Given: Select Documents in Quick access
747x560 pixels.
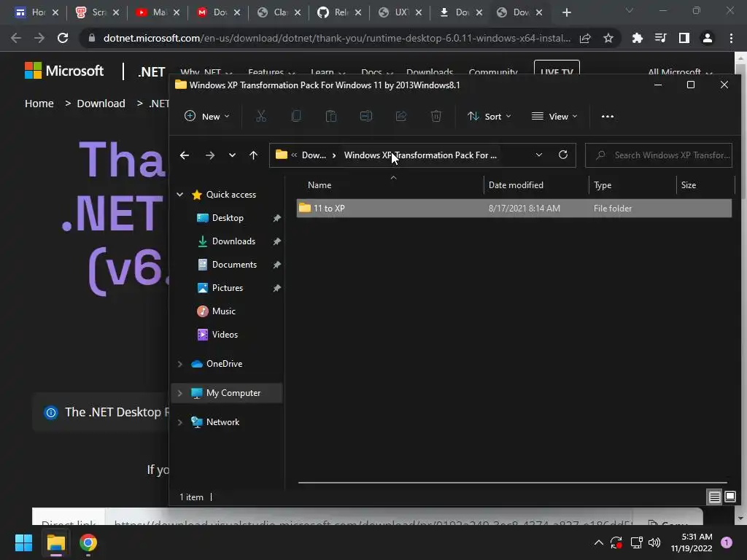Looking at the screenshot, I should 234,264.
